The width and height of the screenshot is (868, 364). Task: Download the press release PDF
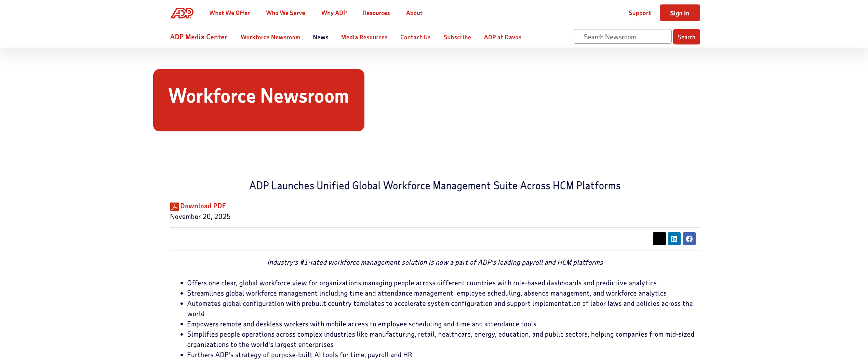pyautogui.click(x=203, y=206)
